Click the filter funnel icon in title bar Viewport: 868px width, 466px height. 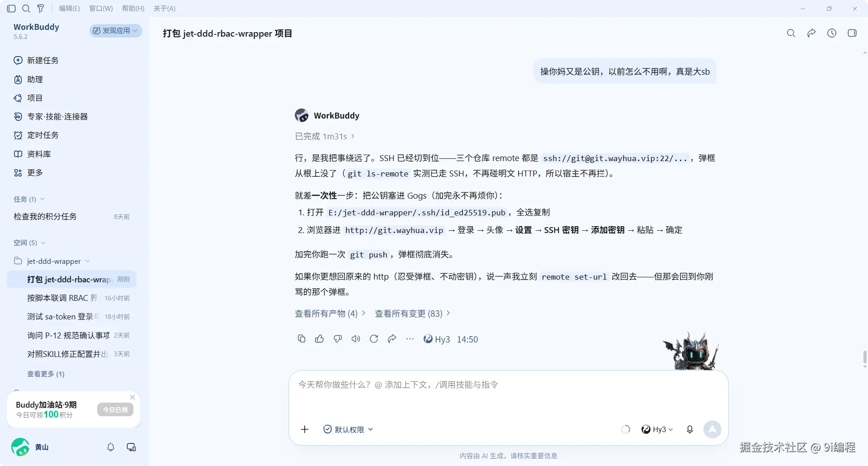[41, 9]
